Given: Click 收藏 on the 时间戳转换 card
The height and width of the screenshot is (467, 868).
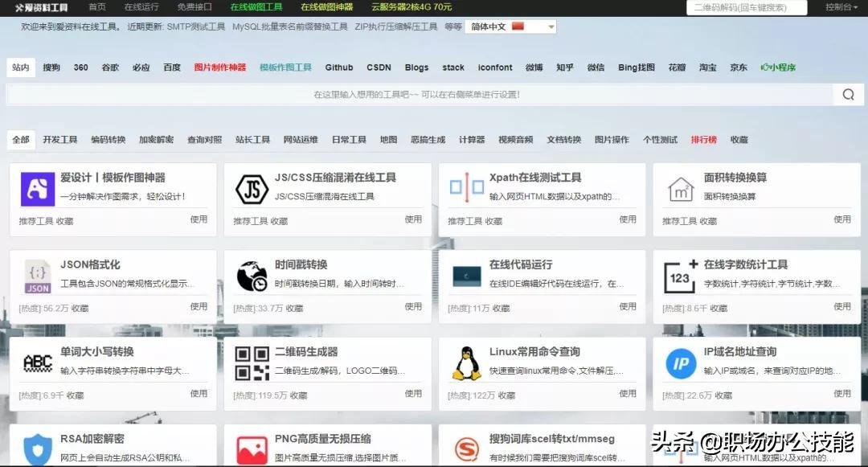Looking at the screenshot, I should pyautogui.click(x=294, y=308).
